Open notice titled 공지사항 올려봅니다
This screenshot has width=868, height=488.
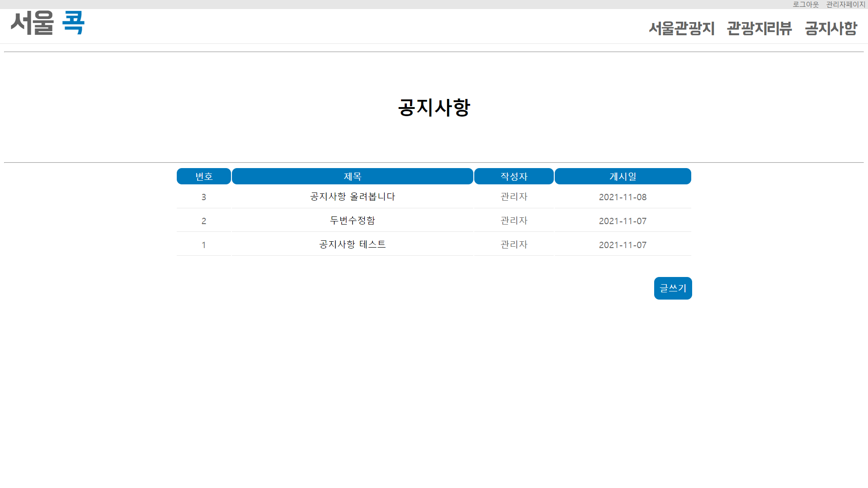[353, 197]
